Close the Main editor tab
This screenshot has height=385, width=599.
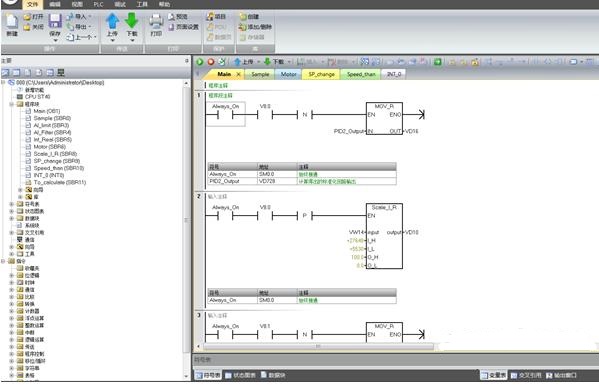[238, 74]
